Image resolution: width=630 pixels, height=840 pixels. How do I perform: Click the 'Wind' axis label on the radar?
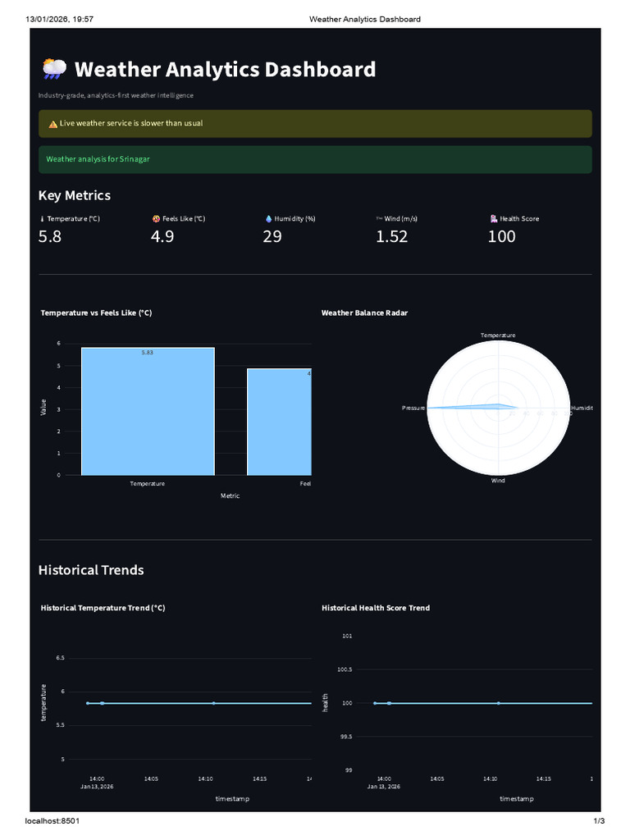(x=498, y=481)
